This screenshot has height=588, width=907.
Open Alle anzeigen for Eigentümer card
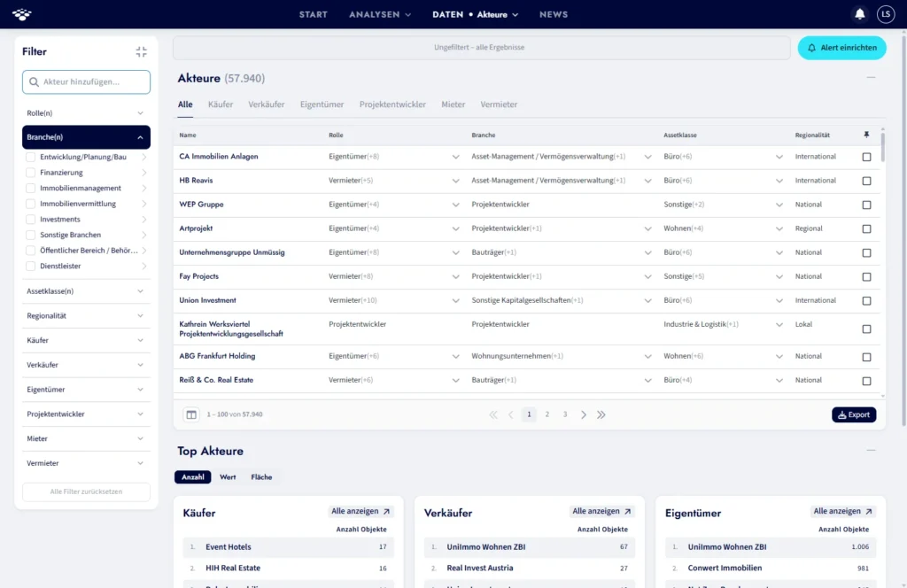(843, 511)
